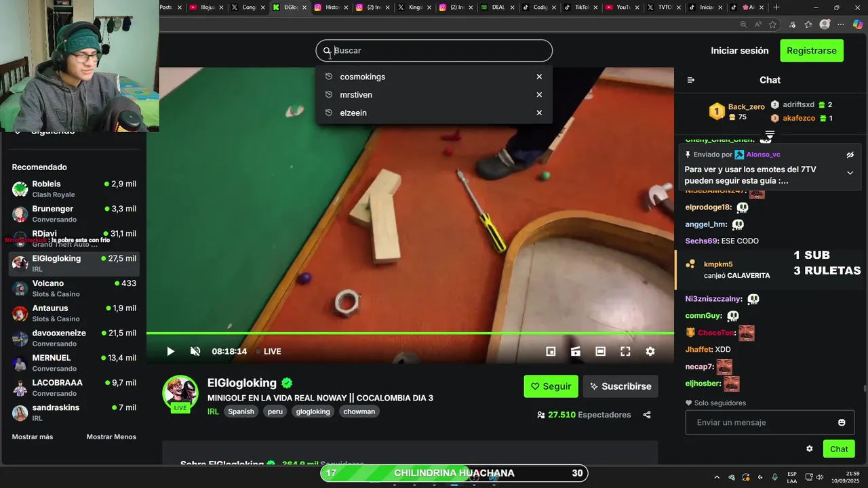Follow the channel with Seguir
This screenshot has width=868, height=488.
(x=551, y=386)
